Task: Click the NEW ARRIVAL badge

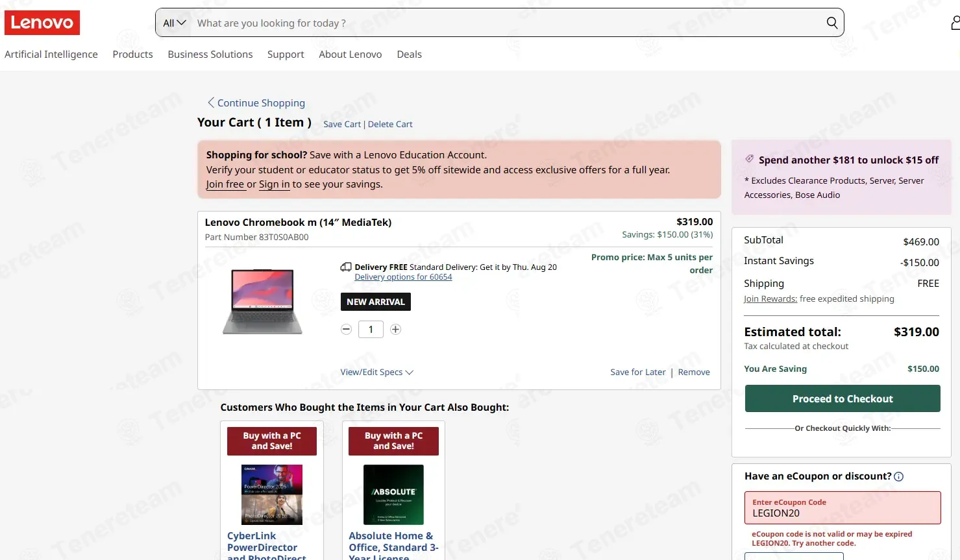Action: (x=376, y=302)
